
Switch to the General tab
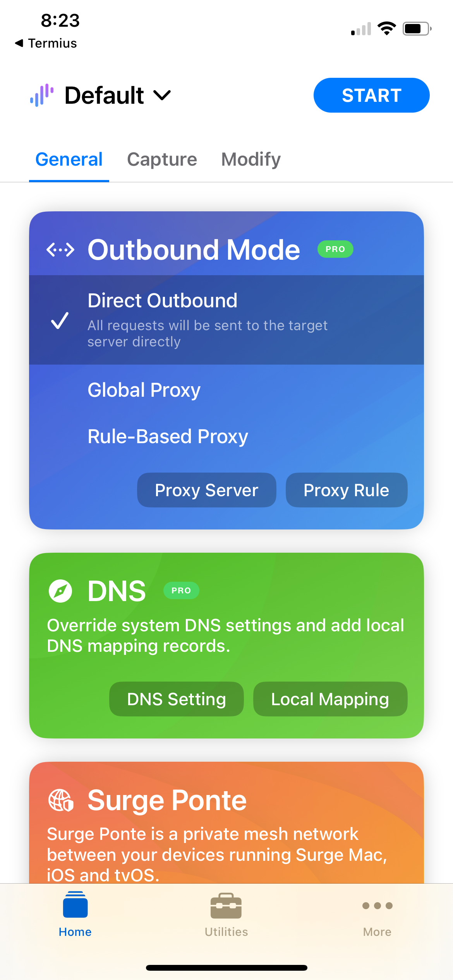[x=69, y=159]
